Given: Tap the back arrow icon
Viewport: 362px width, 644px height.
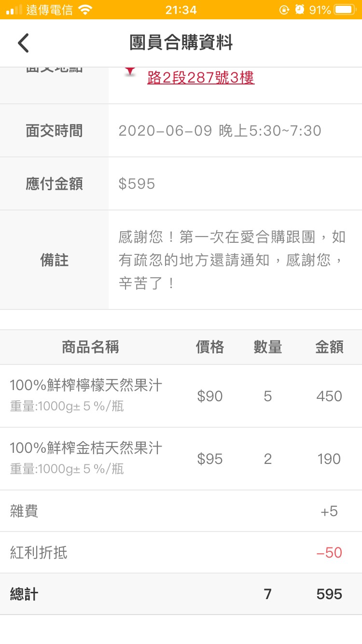Looking at the screenshot, I should point(23,43).
